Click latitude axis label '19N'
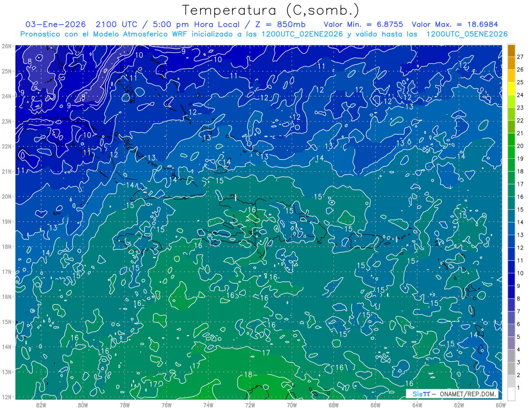 pyautogui.click(x=6, y=221)
